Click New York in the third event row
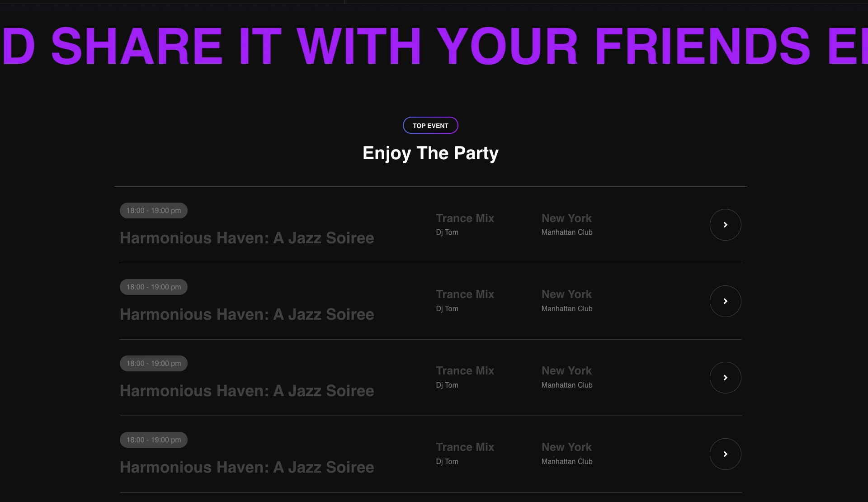The image size is (868, 502). (566, 370)
